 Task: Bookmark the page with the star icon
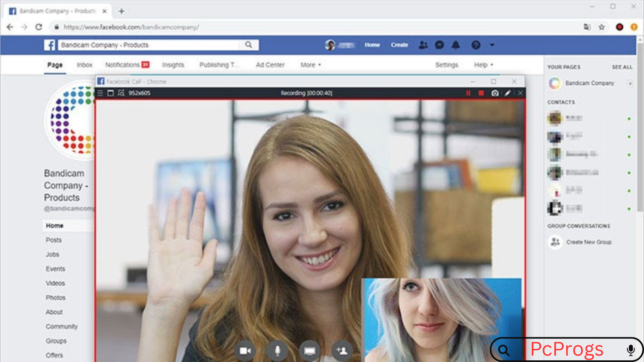pyautogui.click(x=602, y=27)
